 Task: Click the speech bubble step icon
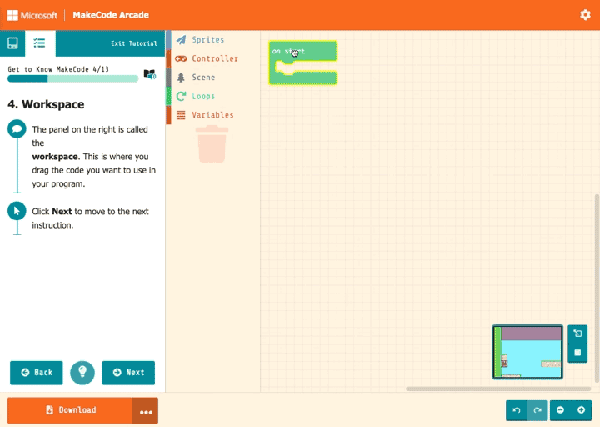(17, 129)
